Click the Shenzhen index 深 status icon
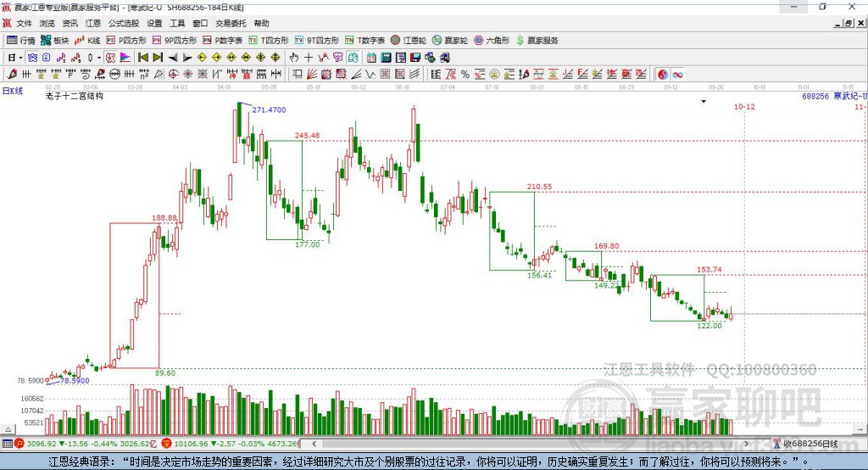 (x=167, y=444)
